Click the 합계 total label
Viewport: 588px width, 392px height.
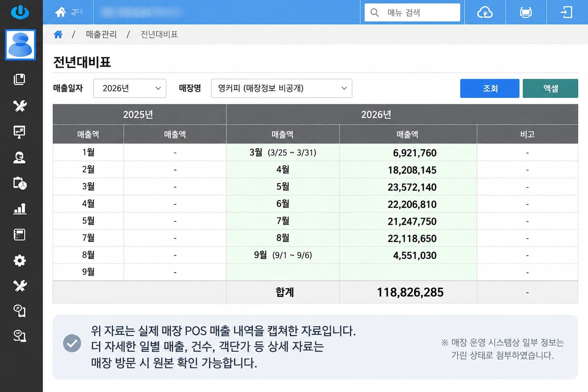coord(285,292)
